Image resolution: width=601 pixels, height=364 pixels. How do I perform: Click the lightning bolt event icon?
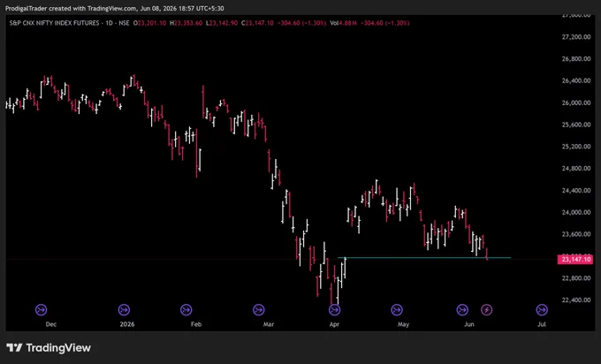486,309
